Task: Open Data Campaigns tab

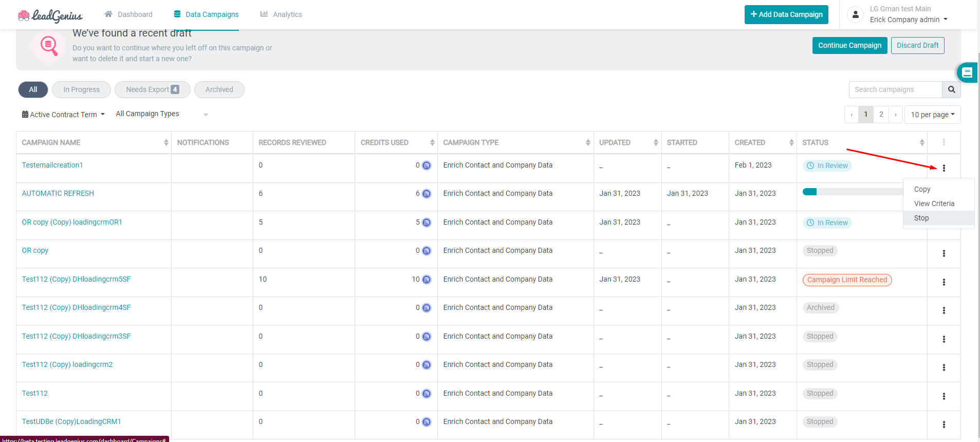Action: 206,14
